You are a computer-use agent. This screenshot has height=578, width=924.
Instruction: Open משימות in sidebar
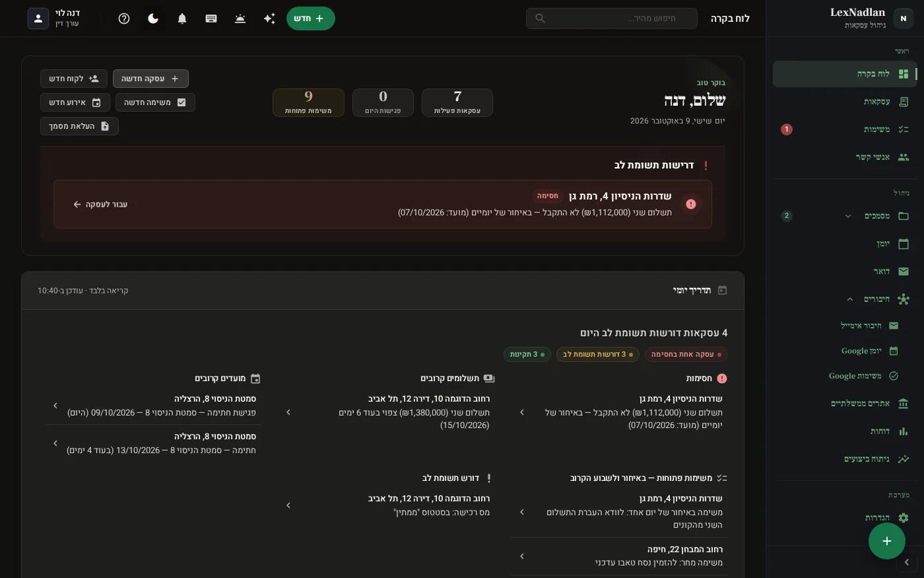coord(845,129)
